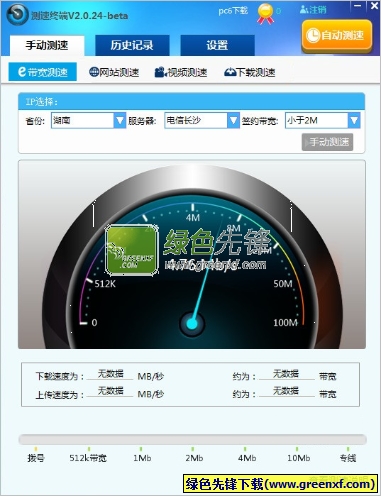Switch to the 手动测速 tab
Viewport: 381px width, 496px height.
[47, 45]
